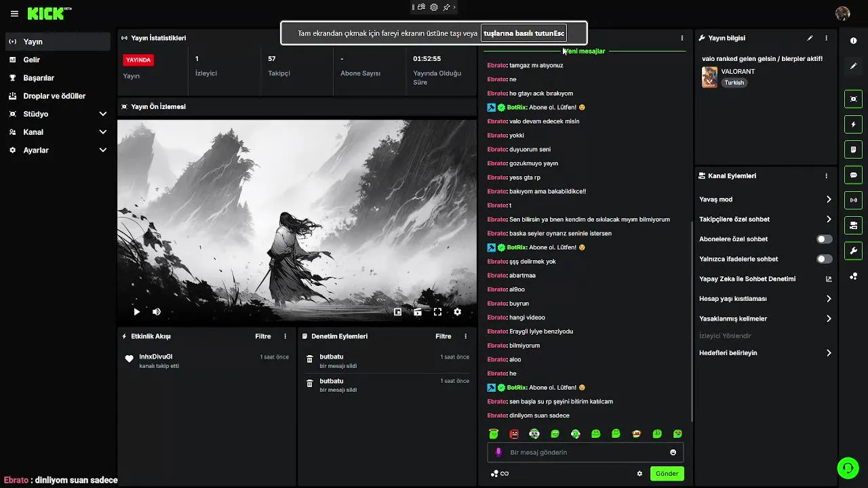The image size is (868, 488).
Task: Click the KICK beta logo
Action: [50, 14]
